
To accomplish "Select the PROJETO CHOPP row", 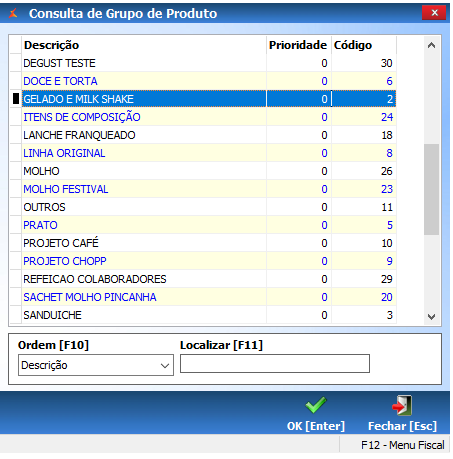I will click(x=209, y=261).
